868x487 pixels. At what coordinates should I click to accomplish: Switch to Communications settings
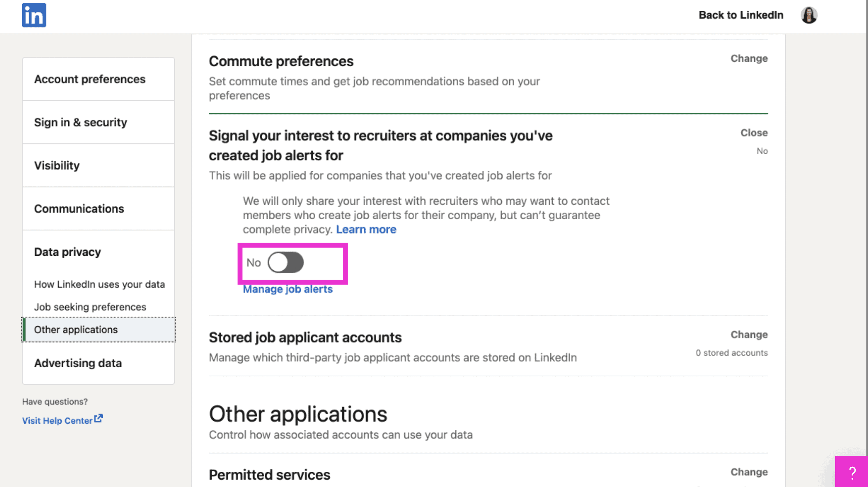coord(79,209)
